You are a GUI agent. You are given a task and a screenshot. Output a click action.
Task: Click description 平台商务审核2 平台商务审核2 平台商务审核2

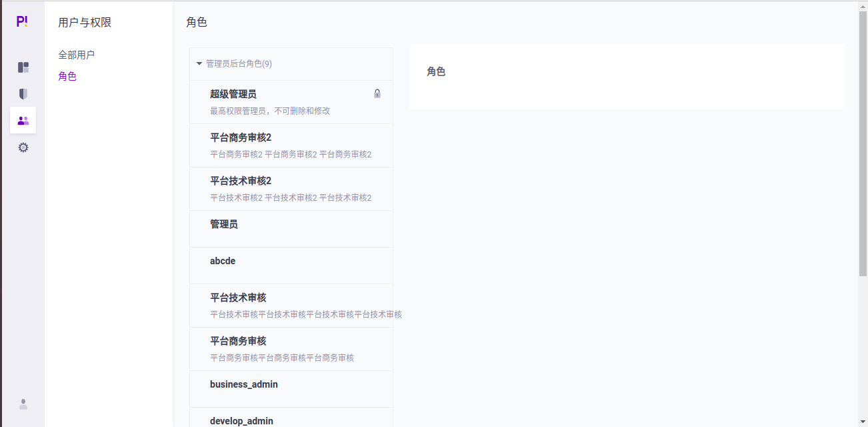[291, 154]
